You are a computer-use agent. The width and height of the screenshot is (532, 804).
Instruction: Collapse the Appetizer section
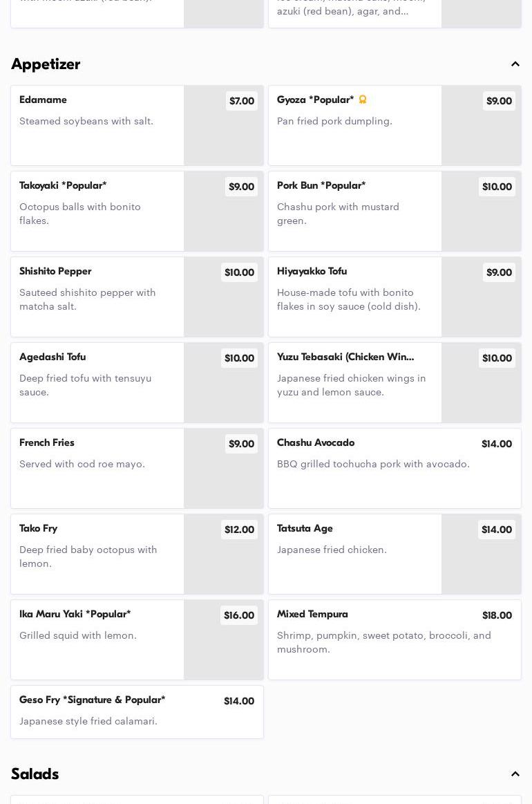point(515,64)
